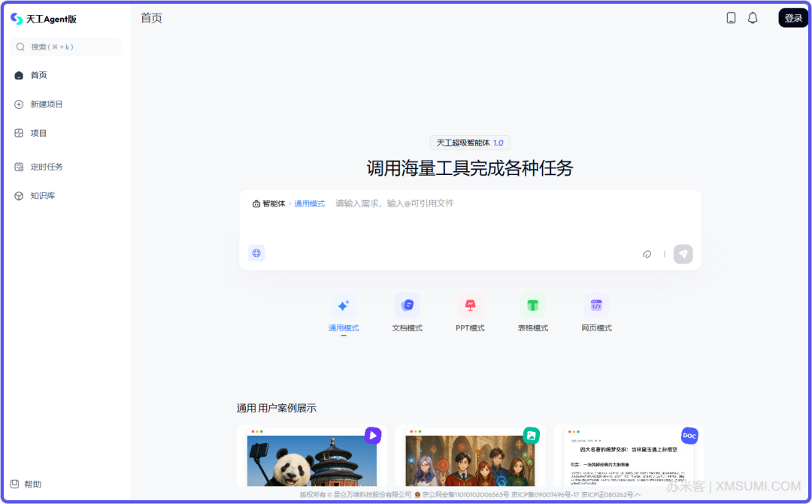Click the 项目 projects icon
The height and width of the screenshot is (504, 812).
19,133
